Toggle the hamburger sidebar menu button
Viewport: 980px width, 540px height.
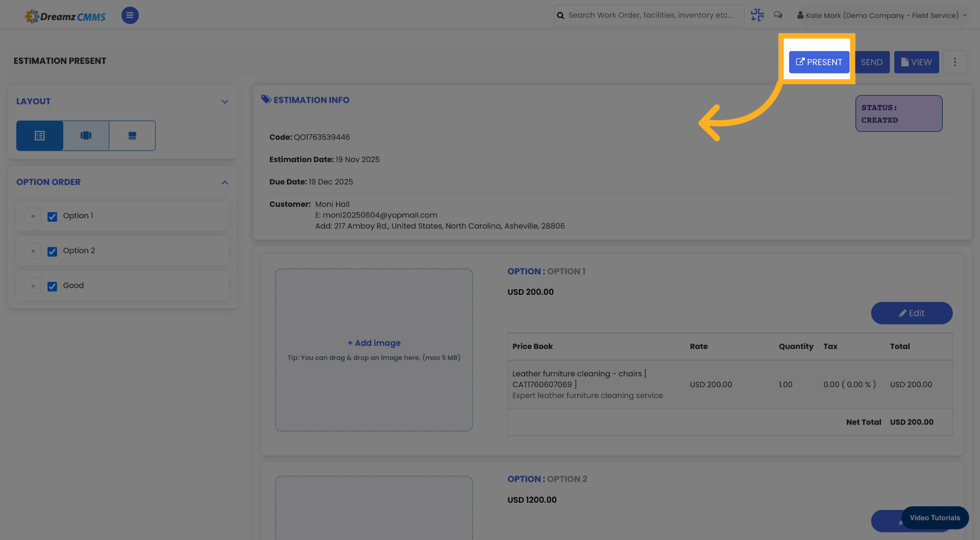[x=130, y=15]
